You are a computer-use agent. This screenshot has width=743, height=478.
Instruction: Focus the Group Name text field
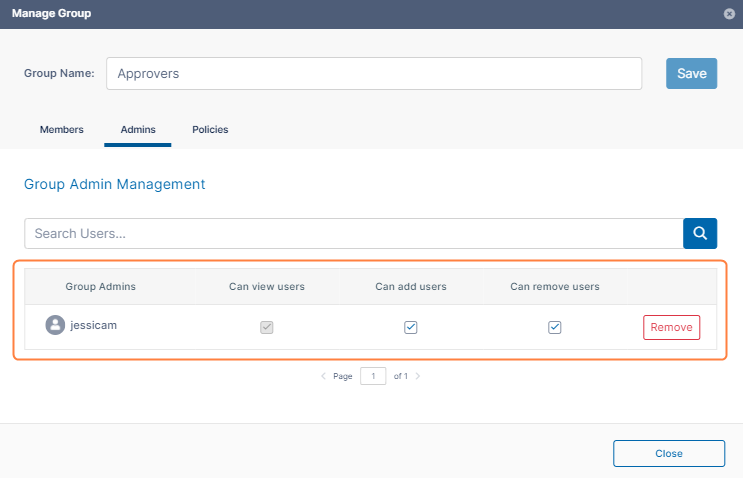[373, 73]
